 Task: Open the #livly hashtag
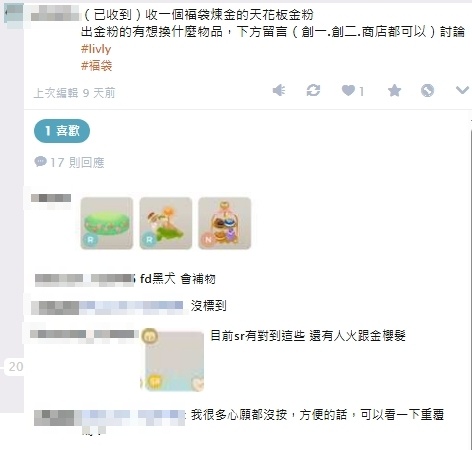(96, 49)
